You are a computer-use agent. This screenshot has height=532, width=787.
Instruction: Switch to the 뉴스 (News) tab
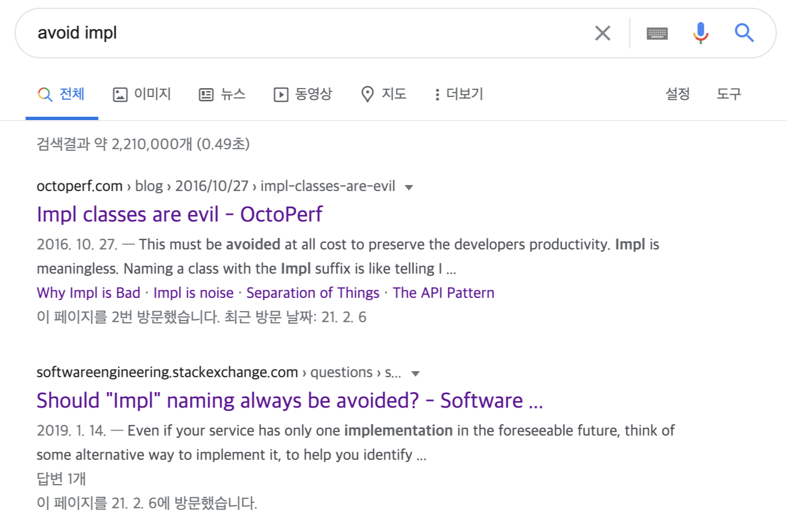[x=222, y=94]
